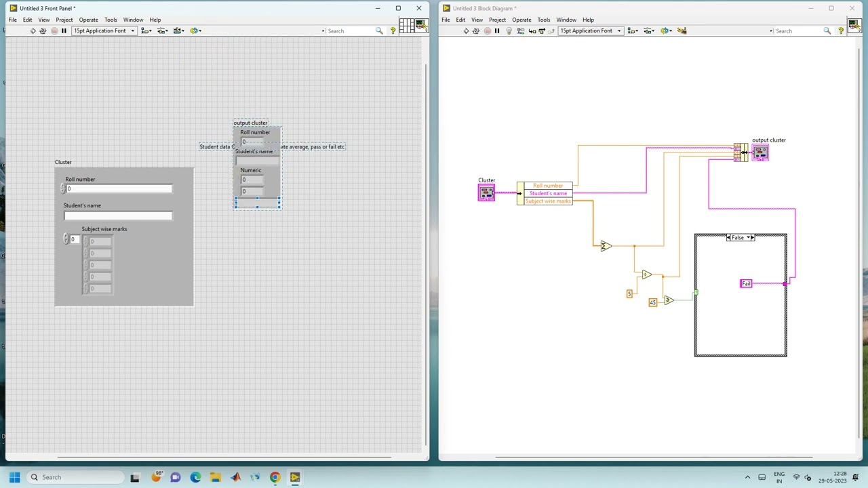Viewport: 868px width, 488px height.
Task: Open MATLAB from the Windows taskbar
Action: coord(235,477)
